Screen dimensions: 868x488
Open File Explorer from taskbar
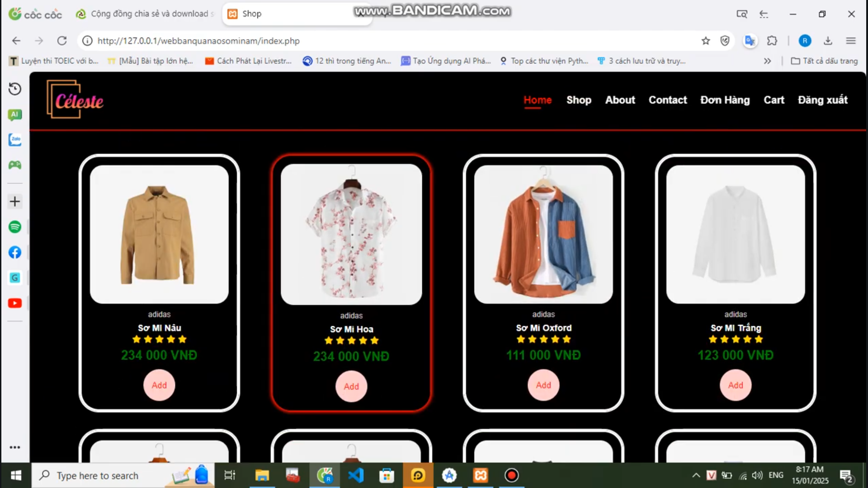[x=262, y=475]
